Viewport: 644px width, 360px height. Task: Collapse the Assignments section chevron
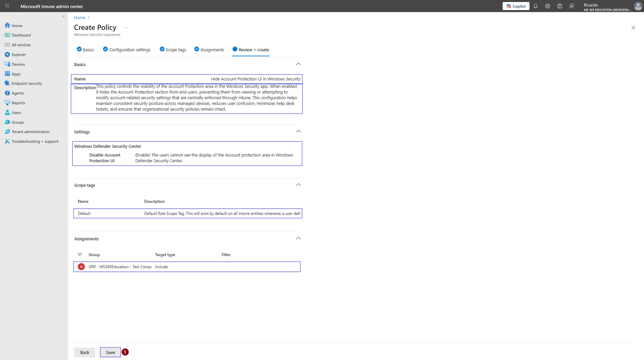point(298,238)
